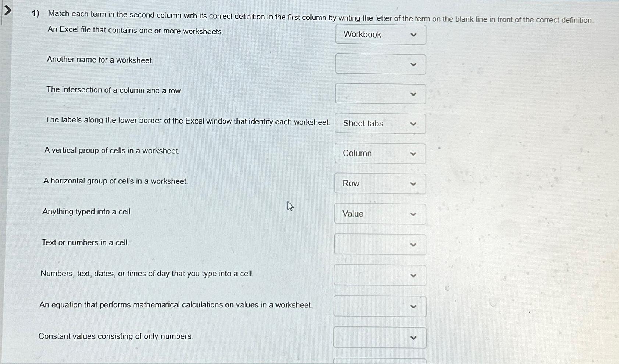Open the Workbook dropdown for the Excel file definition
Screen dimensions: 619x364
[x=380, y=34]
